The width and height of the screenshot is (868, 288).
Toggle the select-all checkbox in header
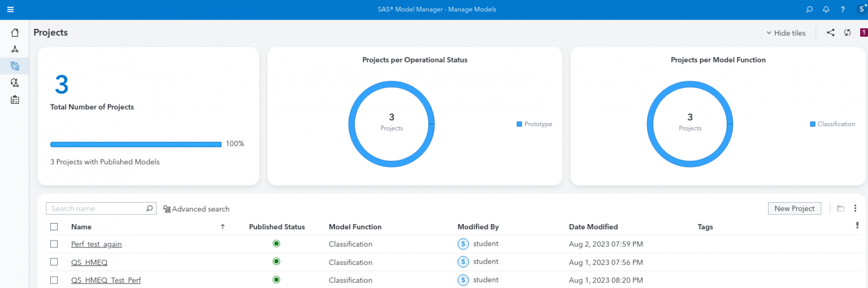point(54,227)
